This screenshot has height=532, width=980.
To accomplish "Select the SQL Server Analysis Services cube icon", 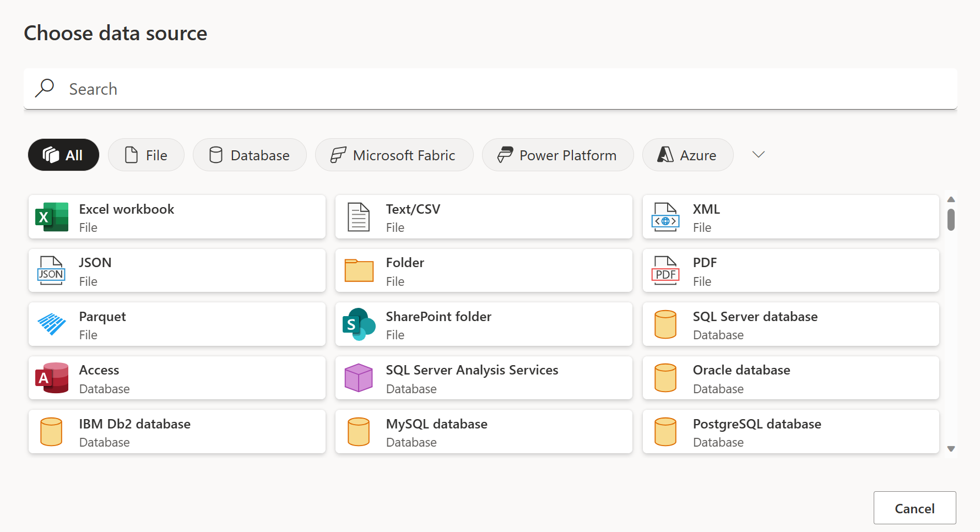I will [x=359, y=378].
